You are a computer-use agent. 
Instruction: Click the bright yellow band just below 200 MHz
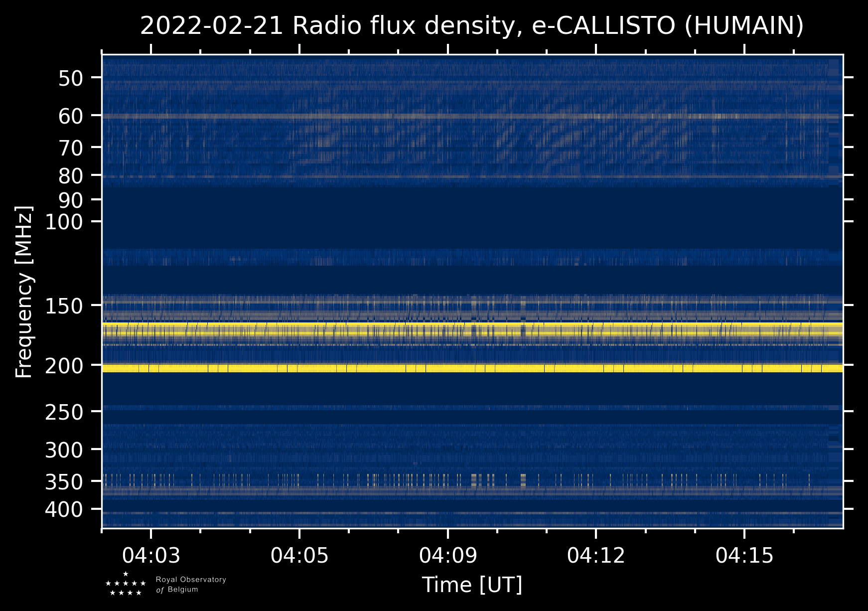pos(472,368)
